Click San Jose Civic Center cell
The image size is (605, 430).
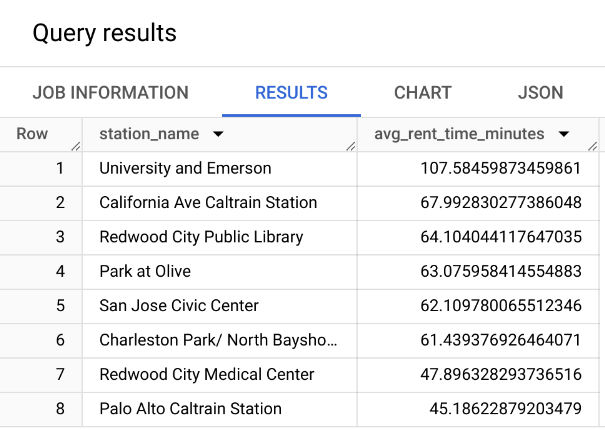pyautogui.click(x=179, y=306)
